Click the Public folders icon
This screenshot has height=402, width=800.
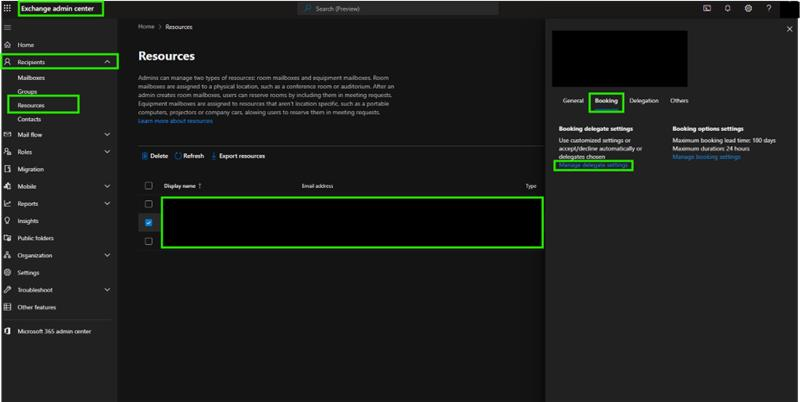click(x=7, y=238)
